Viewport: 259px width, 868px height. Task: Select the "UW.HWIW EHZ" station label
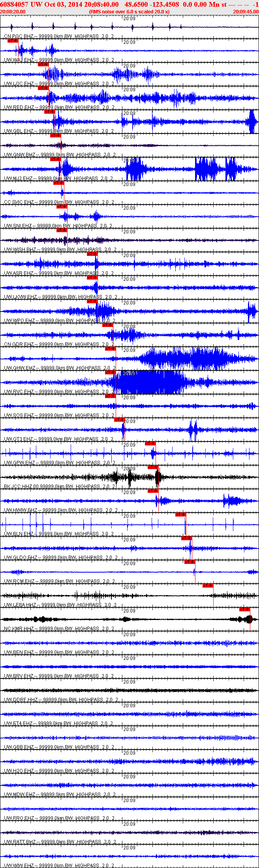[x=21, y=510]
